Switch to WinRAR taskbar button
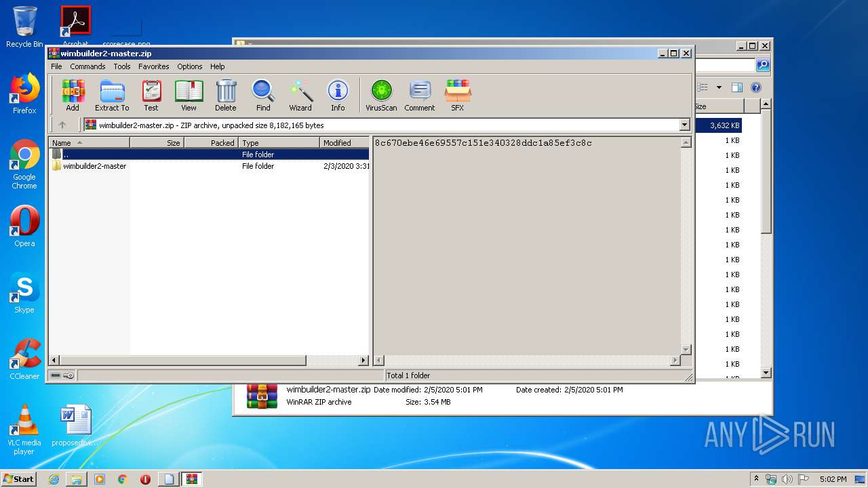The width and height of the screenshot is (868, 488). 191,479
